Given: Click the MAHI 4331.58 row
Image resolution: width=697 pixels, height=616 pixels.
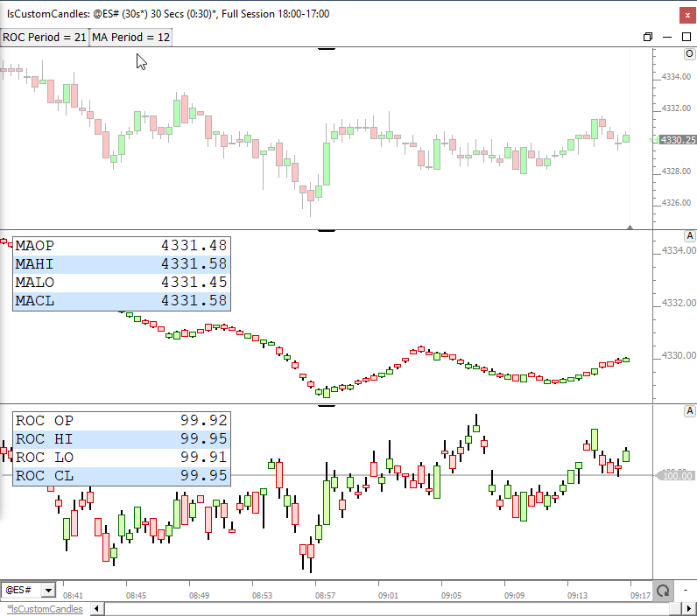Looking at the screenshot, I should click(x=122, y=264).
